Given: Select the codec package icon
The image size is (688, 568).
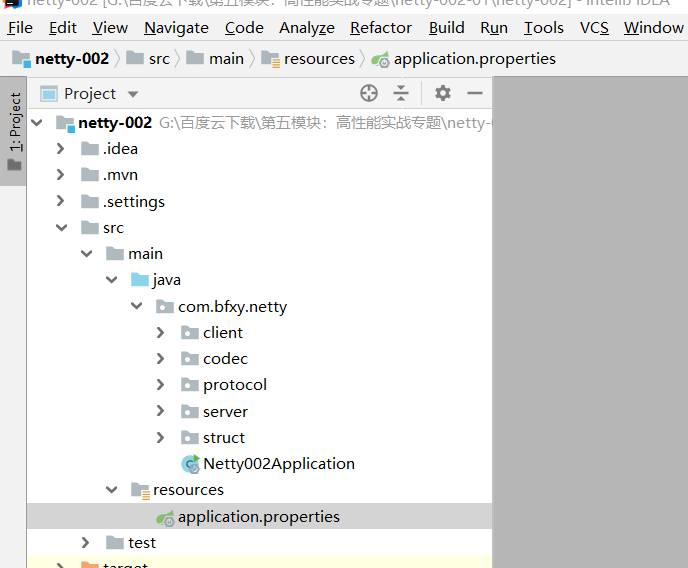Looking at the screenshot, I should pyautogui.click(x=190, y=359).
